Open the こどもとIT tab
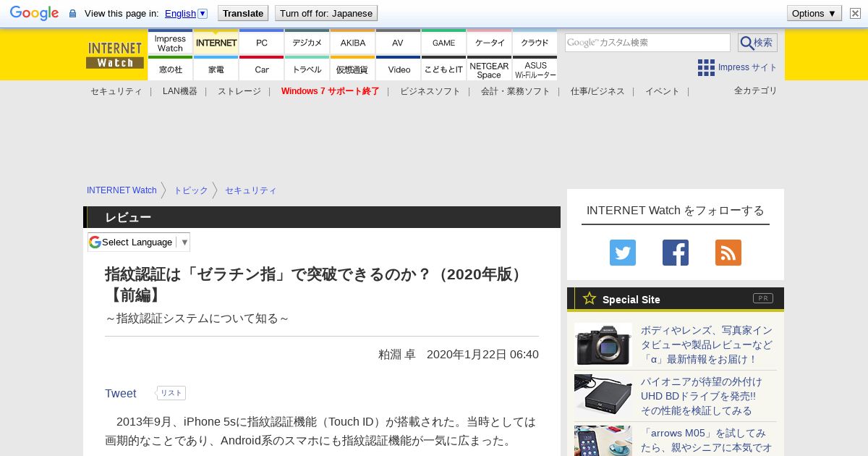This screenshot has height=456, width=868. pos(443,69)
